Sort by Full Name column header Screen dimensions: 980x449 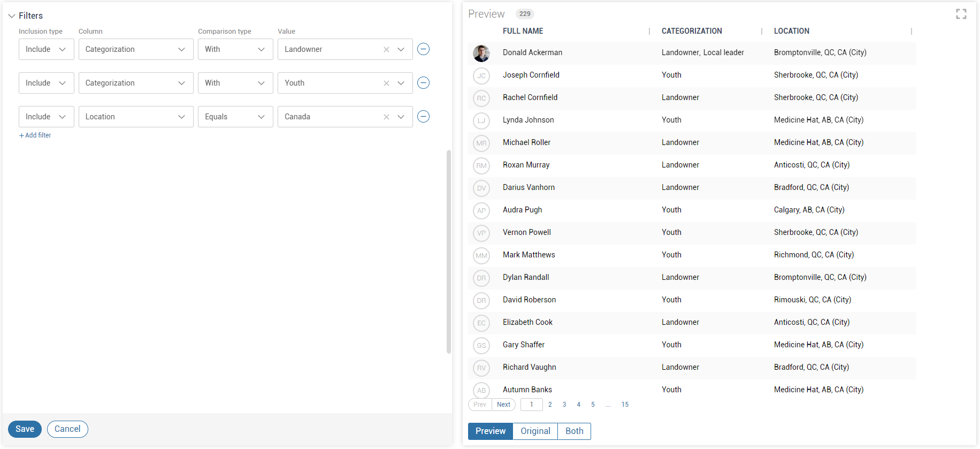click(x=523, y=31)
